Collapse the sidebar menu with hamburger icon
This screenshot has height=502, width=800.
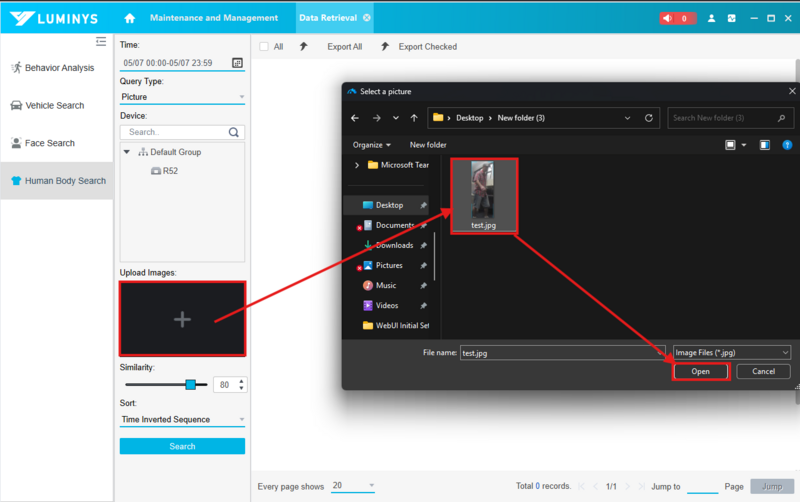[101, 41]
